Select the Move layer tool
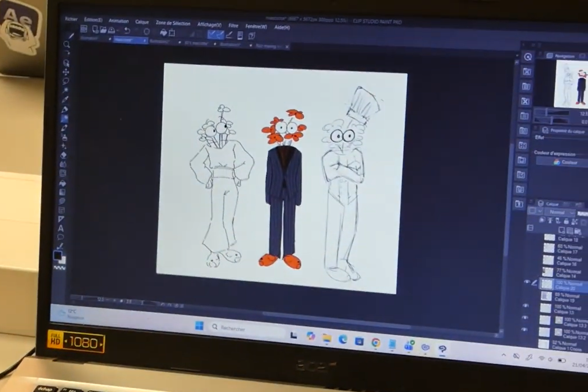The height and width of the screenshot is (392, 588). (66, 72)
